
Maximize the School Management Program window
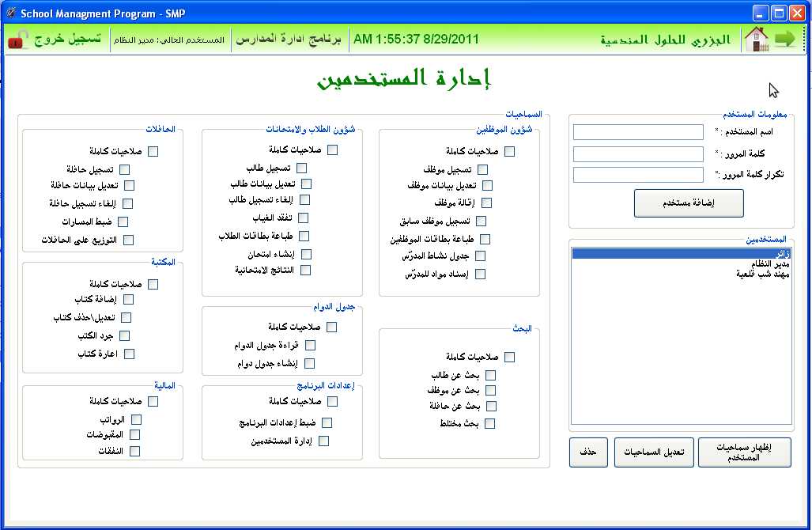[779, 13]
